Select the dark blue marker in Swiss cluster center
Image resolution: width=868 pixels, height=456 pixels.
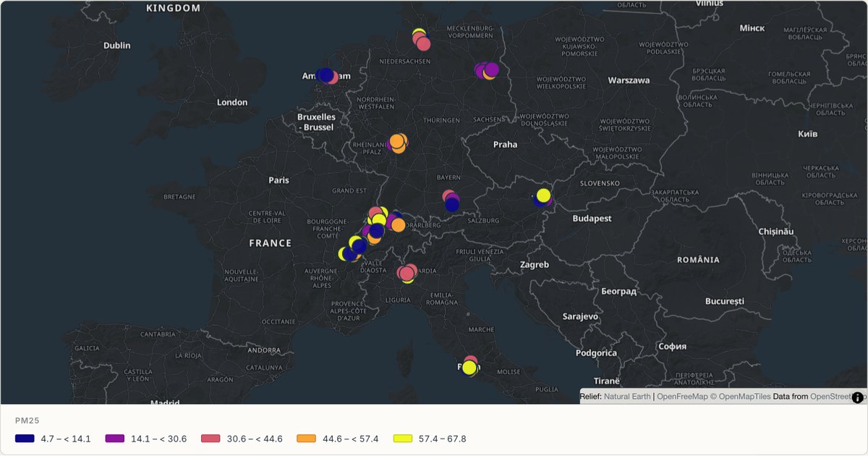tap(377, 230)
